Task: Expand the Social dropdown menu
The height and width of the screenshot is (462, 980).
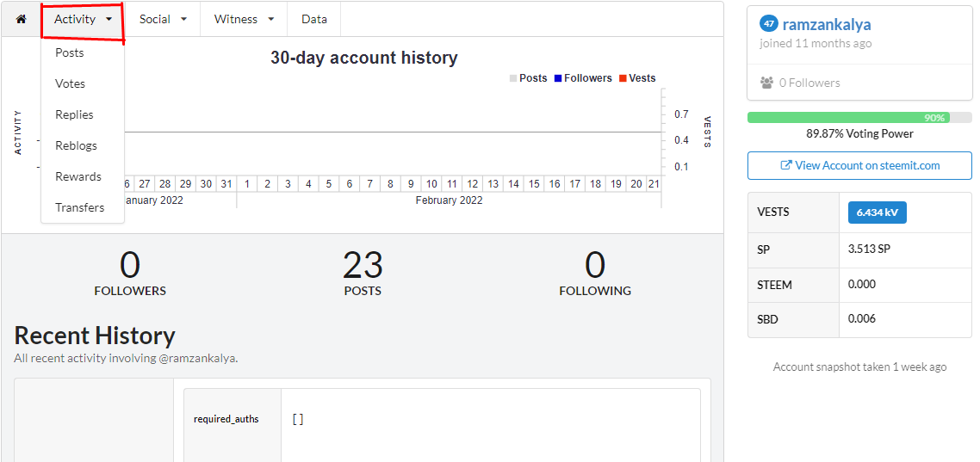Action: [163, 19]
